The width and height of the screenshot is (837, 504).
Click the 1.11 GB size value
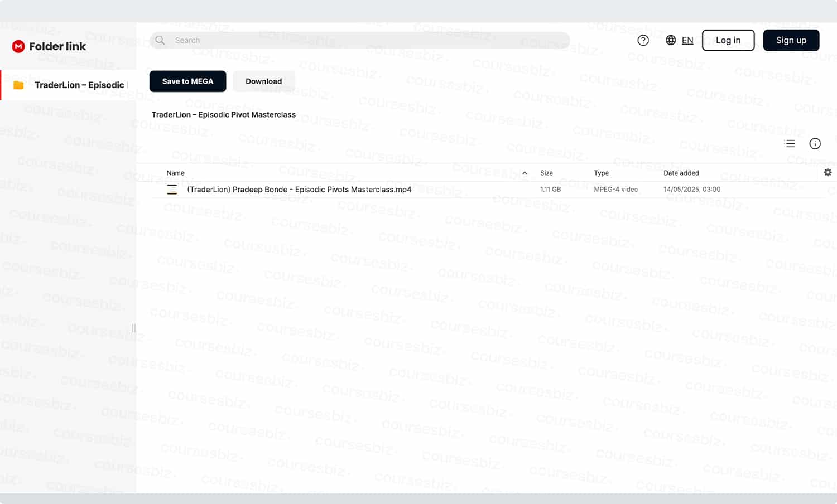[x=550, y=190]
